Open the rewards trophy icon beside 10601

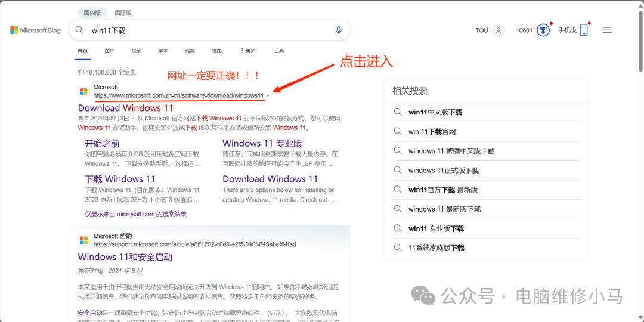pyautogui.click(x=543, y=30)
